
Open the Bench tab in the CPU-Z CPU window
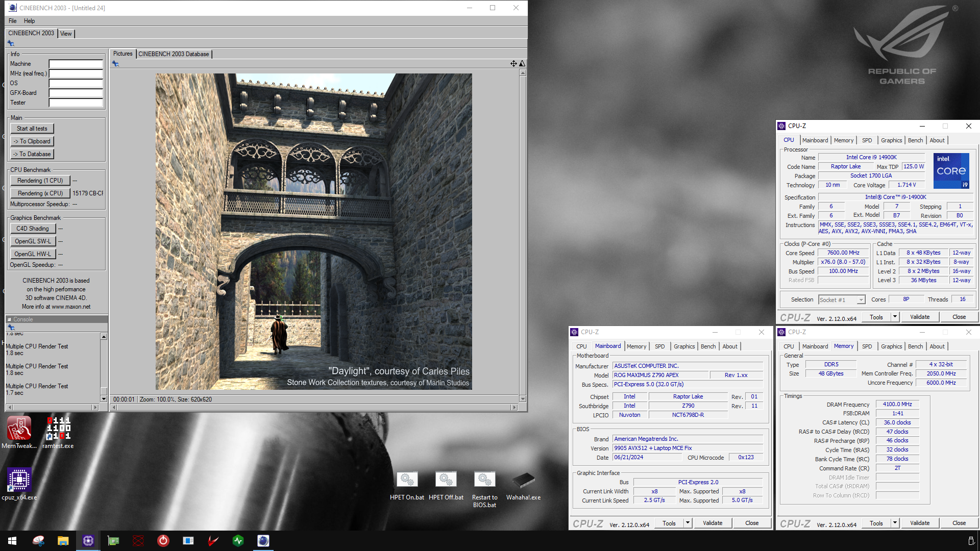click(x=915, y=140)
